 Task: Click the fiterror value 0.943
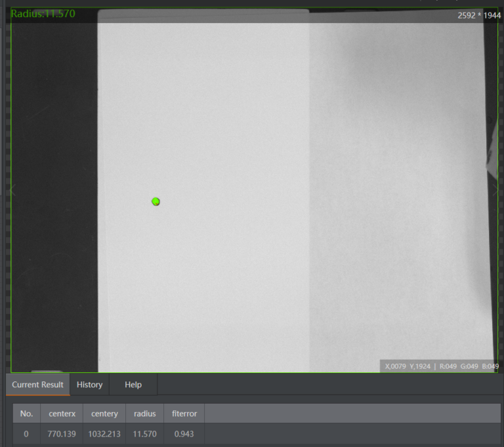pos(184,434)
